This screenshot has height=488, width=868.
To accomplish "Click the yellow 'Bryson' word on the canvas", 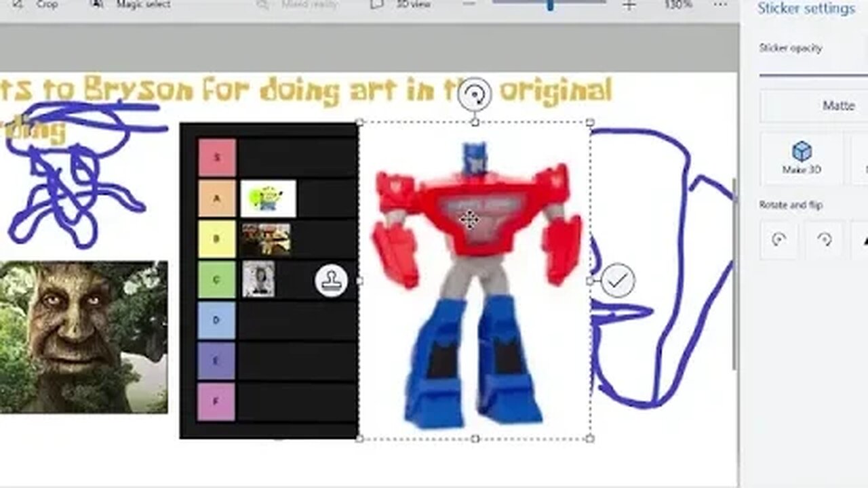I will (x=139, y=90).
